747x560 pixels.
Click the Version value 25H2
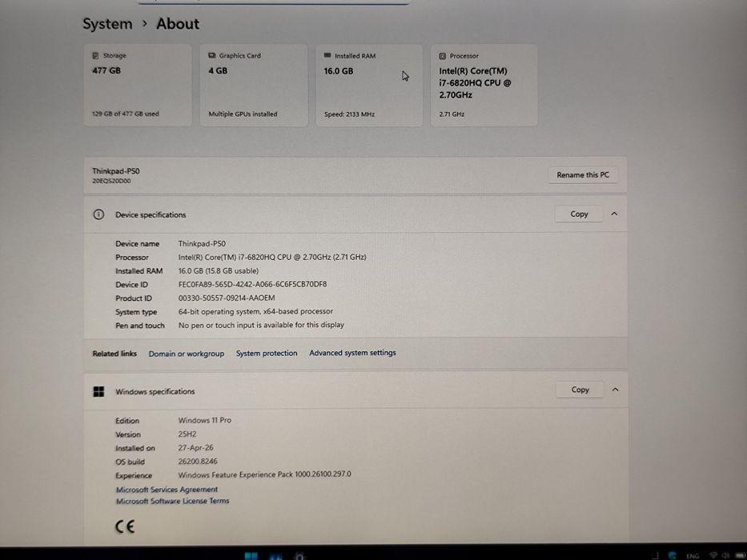[x=187, y=434]
